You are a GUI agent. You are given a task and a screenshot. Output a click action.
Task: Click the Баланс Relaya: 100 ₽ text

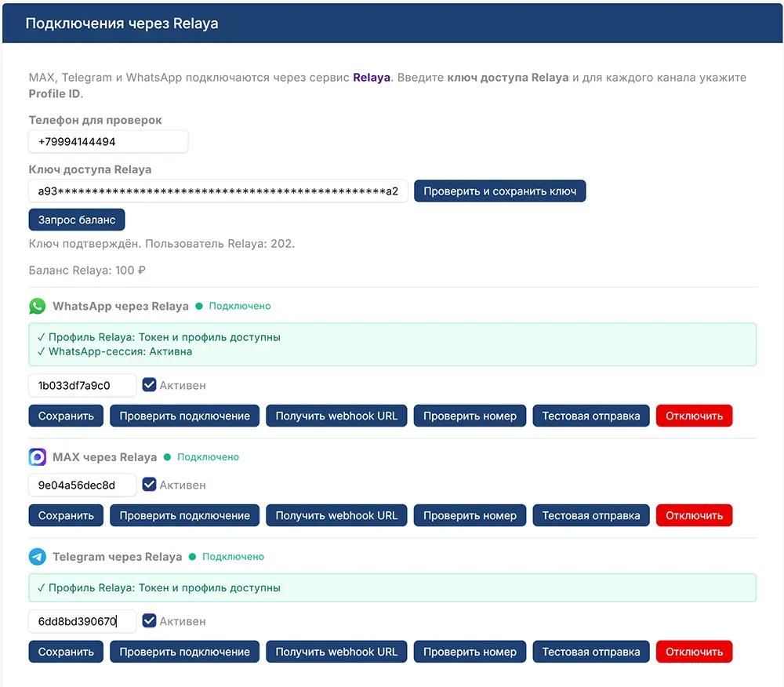click(87, 271)
